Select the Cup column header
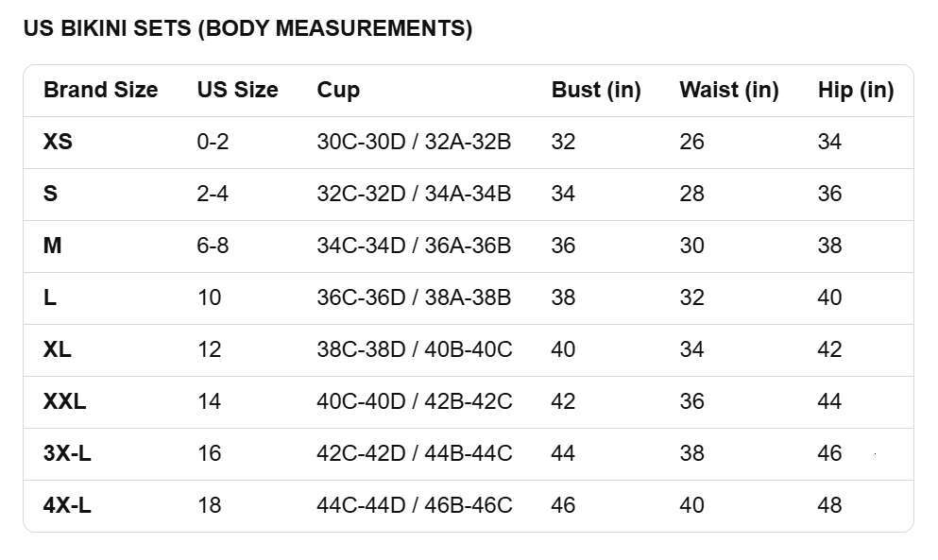The height and width of the screenshot is (560, 938). point(338,91)
